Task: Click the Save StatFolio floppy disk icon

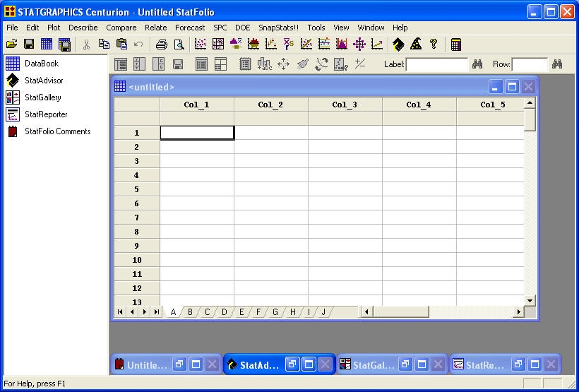Action: point(29,44)
